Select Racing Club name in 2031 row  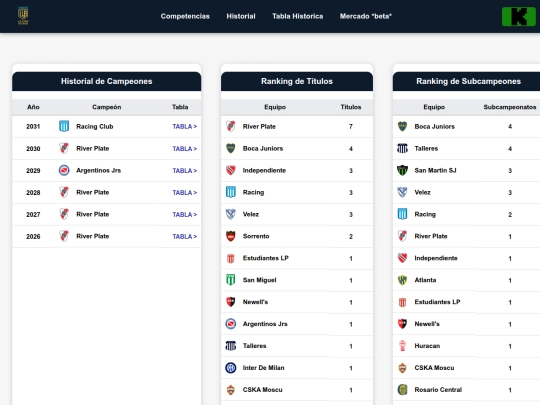95,126
